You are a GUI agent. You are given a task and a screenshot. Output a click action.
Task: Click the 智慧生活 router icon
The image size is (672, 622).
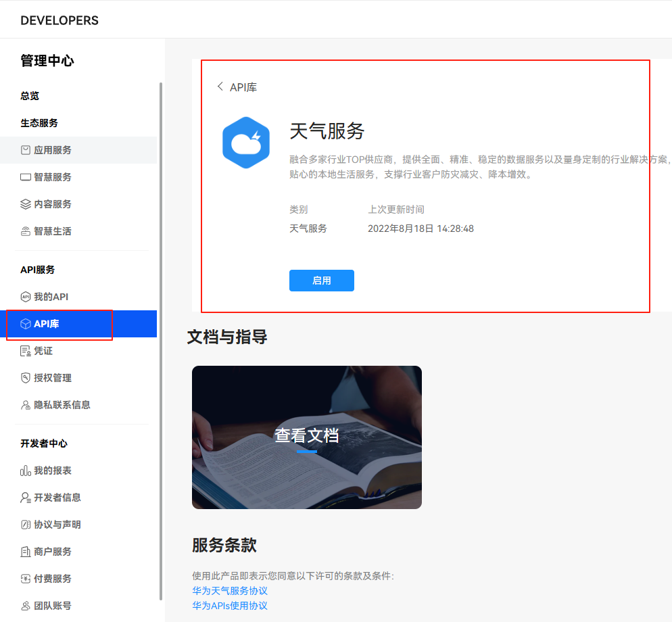[x=26, y=231]
